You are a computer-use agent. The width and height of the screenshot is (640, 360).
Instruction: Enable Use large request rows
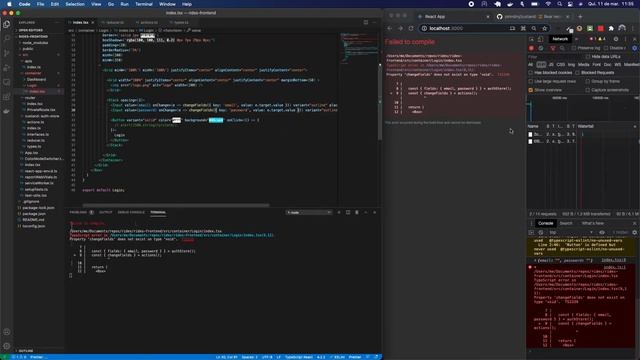pos(531,81)
